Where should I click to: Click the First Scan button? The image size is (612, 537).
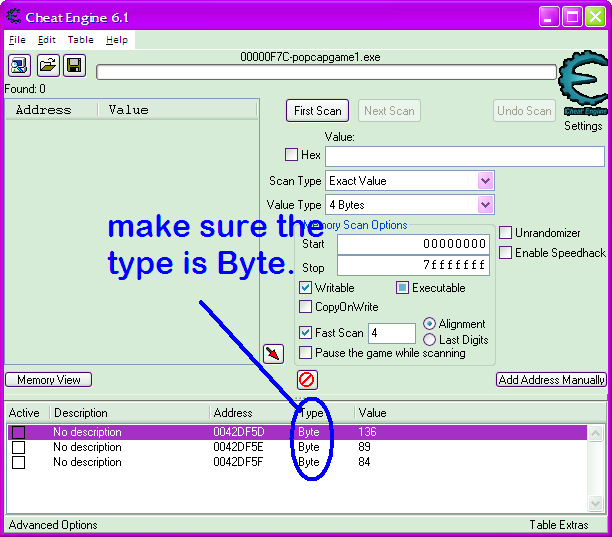[318, 111]
